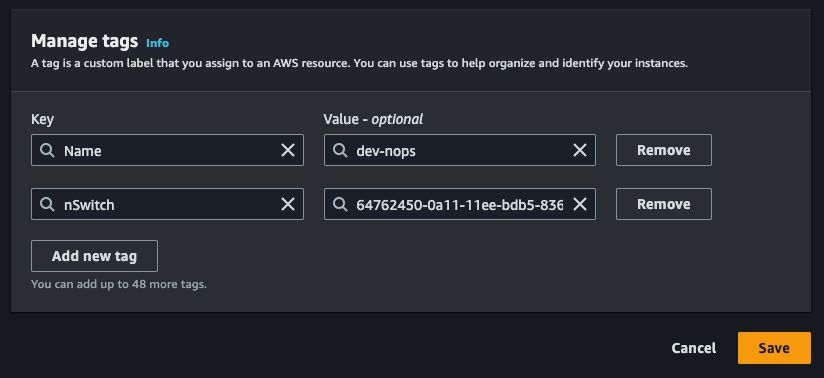Viewport: 824px width, 378px height.
Task: Open the Info link beside Manage tags
Action: (157, 43)
